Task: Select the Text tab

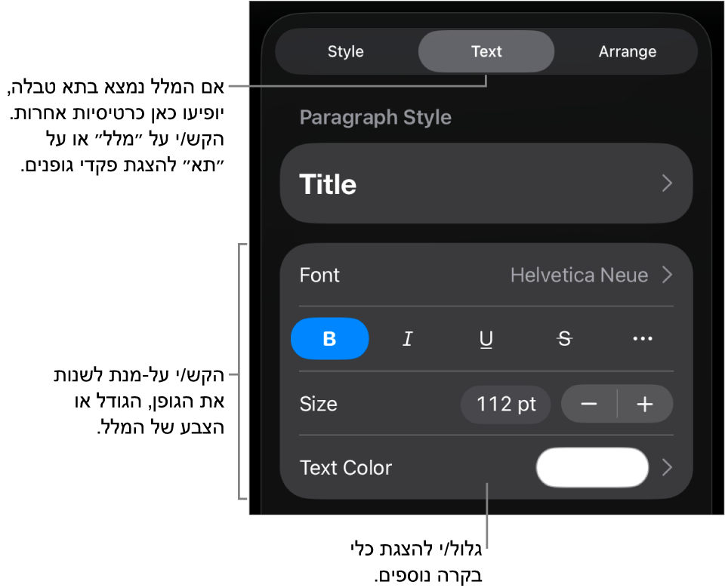Action: tap(486, 51)
